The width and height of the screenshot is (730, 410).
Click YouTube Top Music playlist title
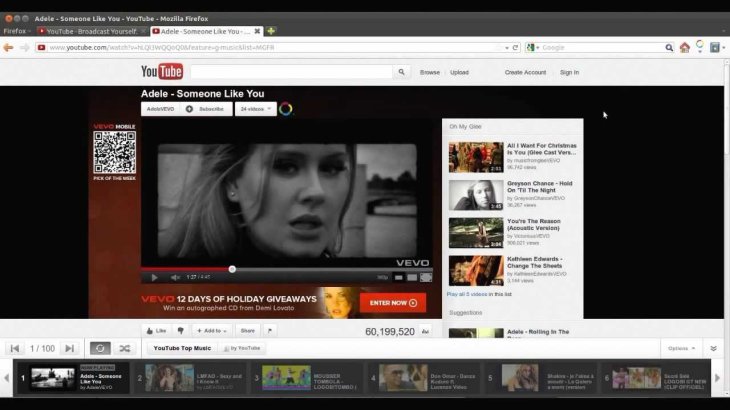click(182, 348)
